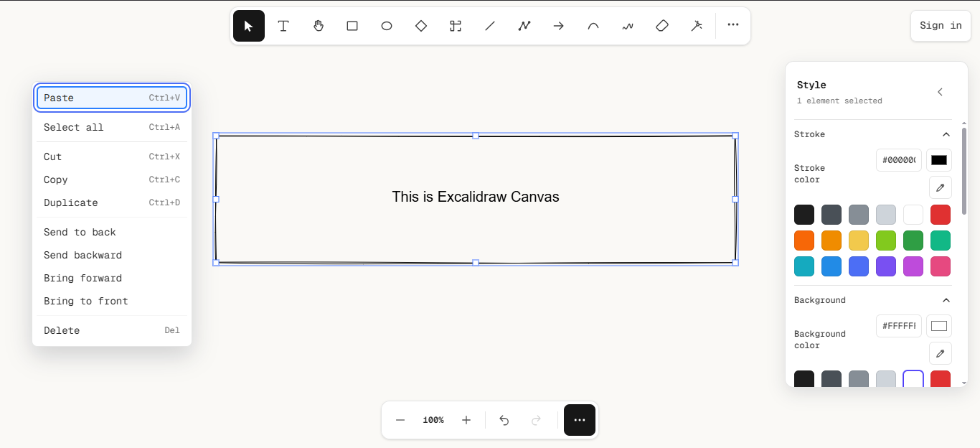Set stroke color to red

[x=941, y=215]
